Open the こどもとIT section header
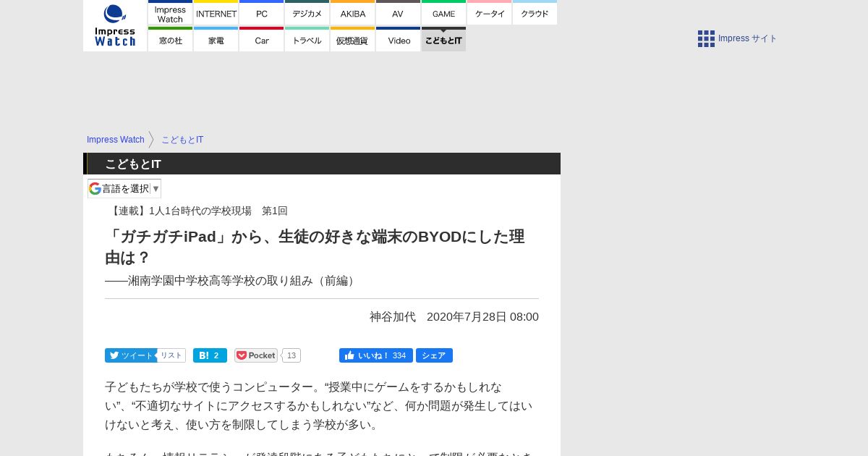 point(133,164)
